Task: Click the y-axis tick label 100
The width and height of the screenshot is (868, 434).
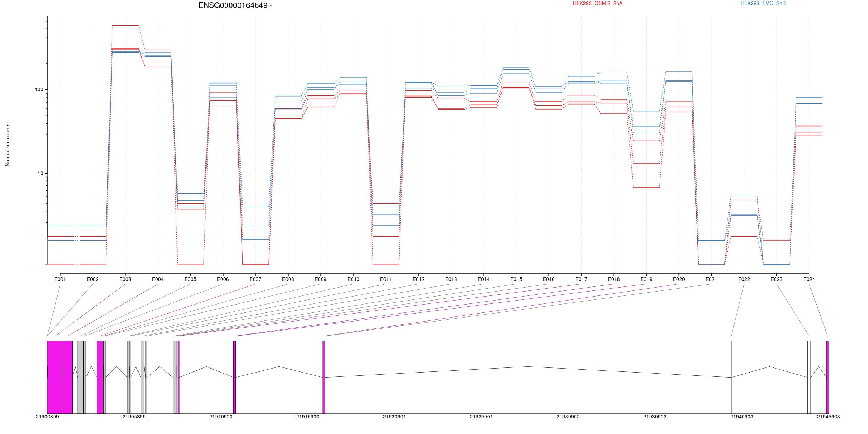Action: (39, 89)
